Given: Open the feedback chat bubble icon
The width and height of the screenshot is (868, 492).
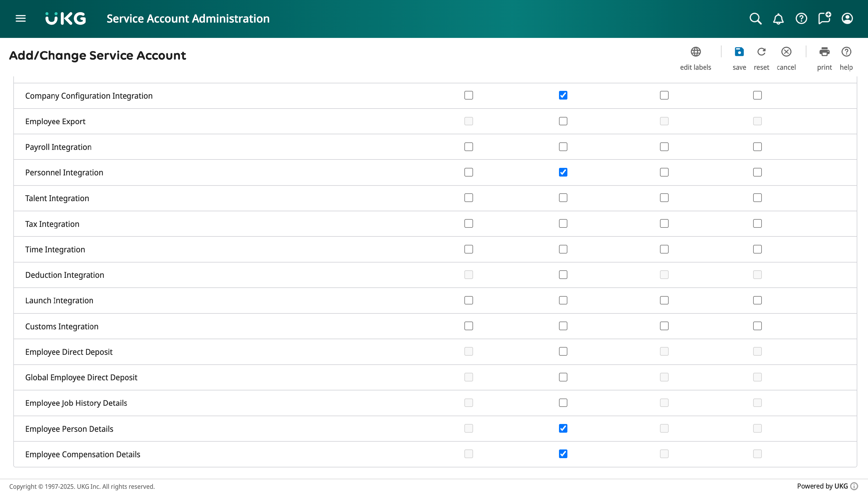Looking at the screenshot, I should [824, 18].
